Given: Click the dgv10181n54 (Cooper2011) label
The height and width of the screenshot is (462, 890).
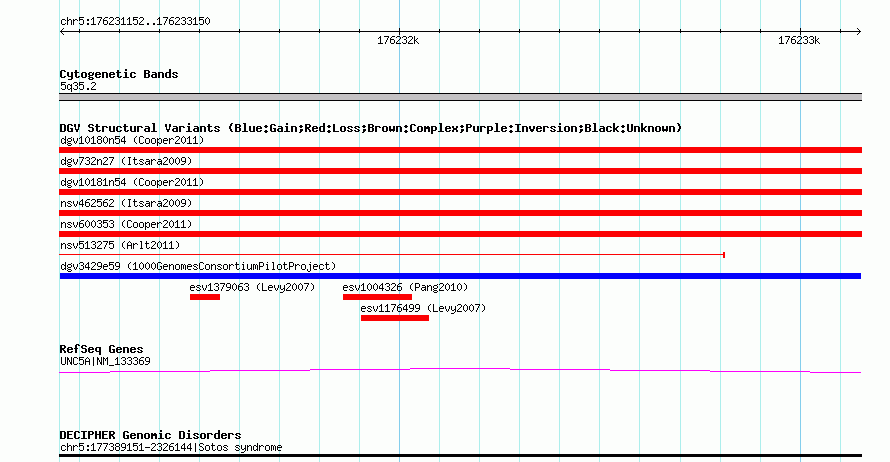Looking at the screenshot, I should tap(132, 182).
